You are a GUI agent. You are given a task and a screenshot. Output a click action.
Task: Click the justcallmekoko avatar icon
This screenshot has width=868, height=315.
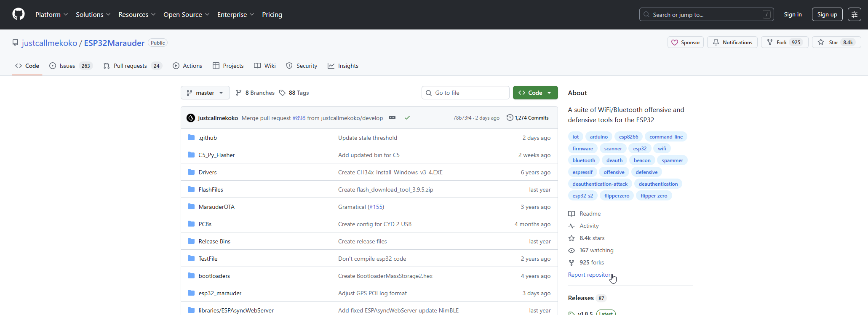click(191, 118)
